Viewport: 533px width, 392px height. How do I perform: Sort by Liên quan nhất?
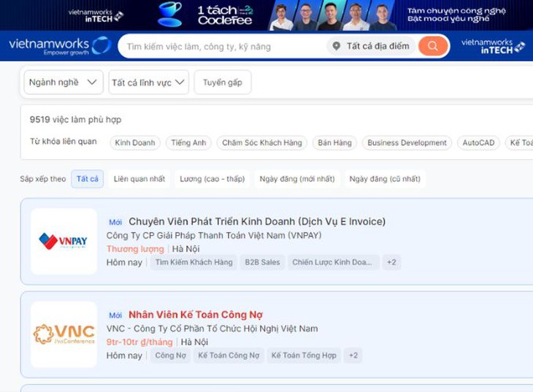click(139, 179)
